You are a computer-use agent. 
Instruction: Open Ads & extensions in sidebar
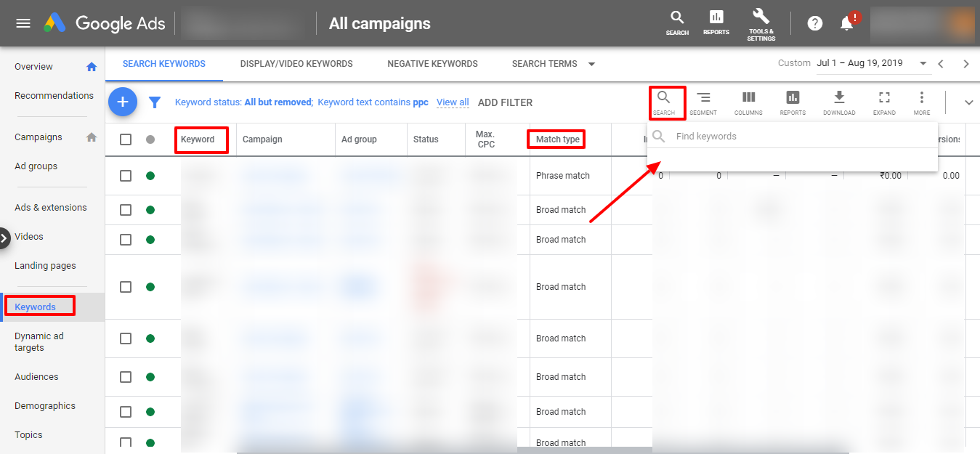pos(51,208)
